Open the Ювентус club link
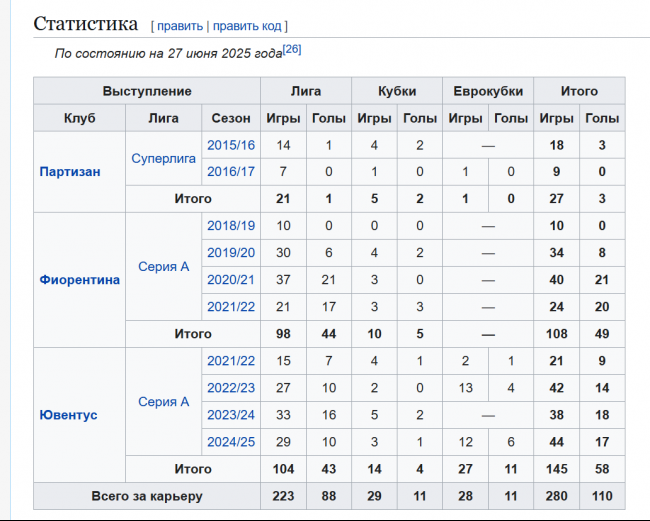 coord(68,415)
